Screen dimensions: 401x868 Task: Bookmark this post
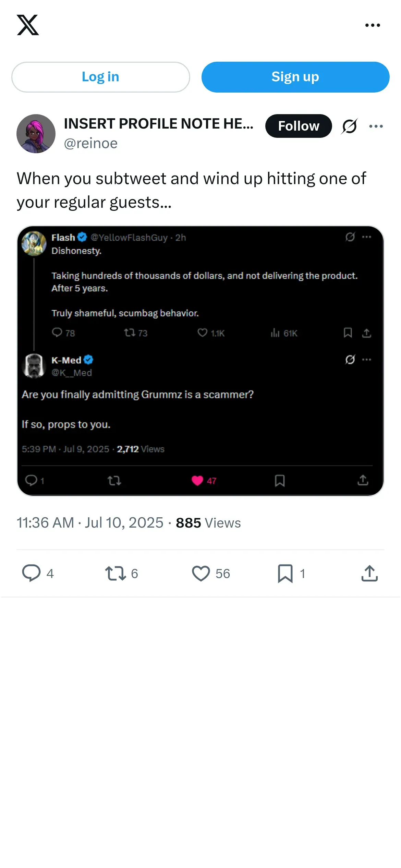pyautogui.click(x=285, y=573)
